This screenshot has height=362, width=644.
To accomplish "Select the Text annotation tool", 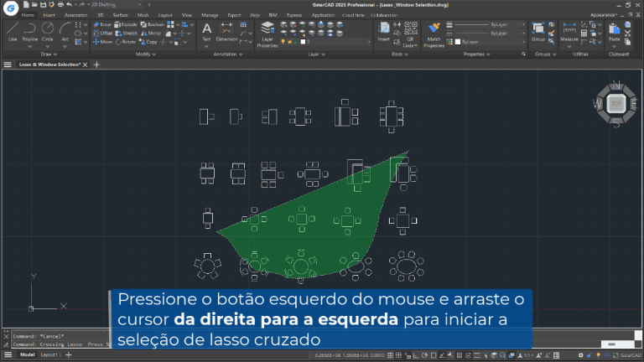I will coord(206,32).
